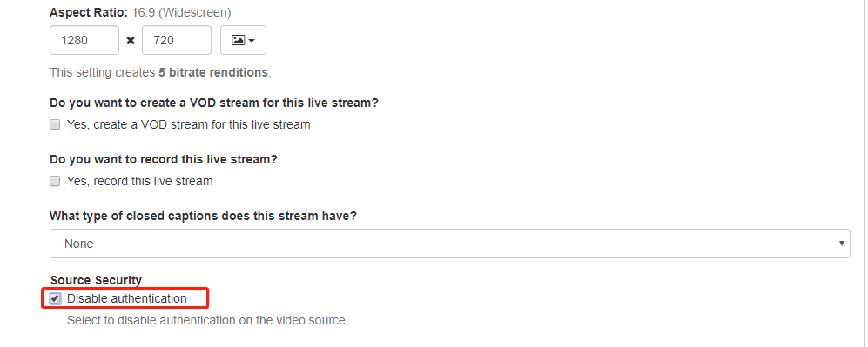Viewport: 868px width, 347px height.
Task: Click the closed captions question heading
Action: pos(203,216)
